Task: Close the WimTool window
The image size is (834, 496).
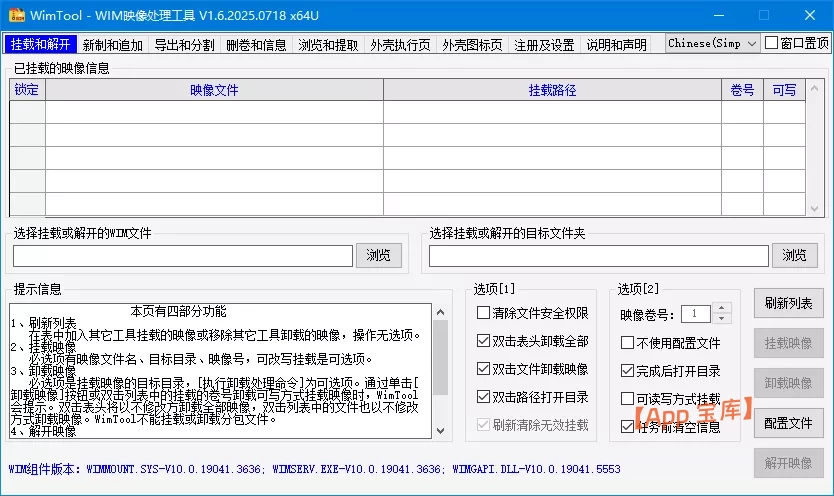Action: coord(810,15)
